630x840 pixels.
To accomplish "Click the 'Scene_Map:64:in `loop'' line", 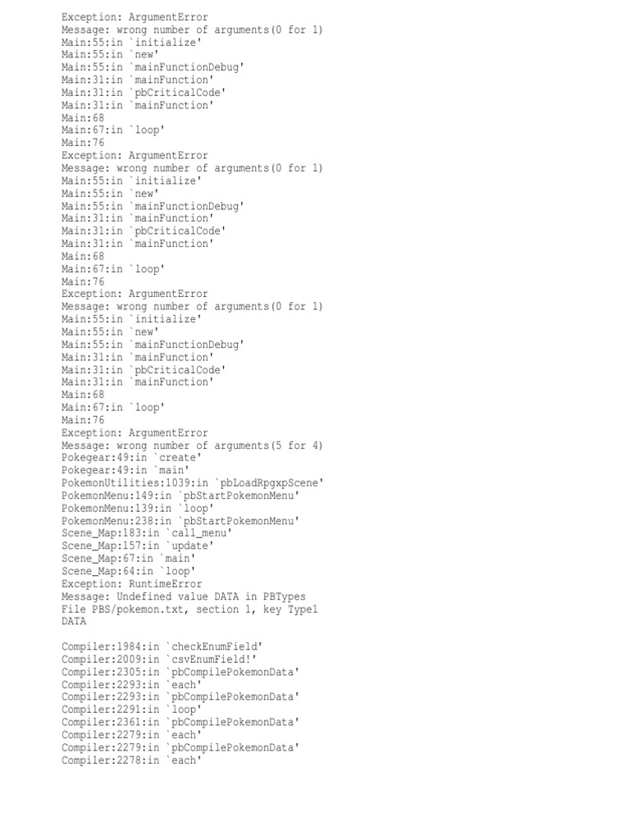I will point(129,572).
